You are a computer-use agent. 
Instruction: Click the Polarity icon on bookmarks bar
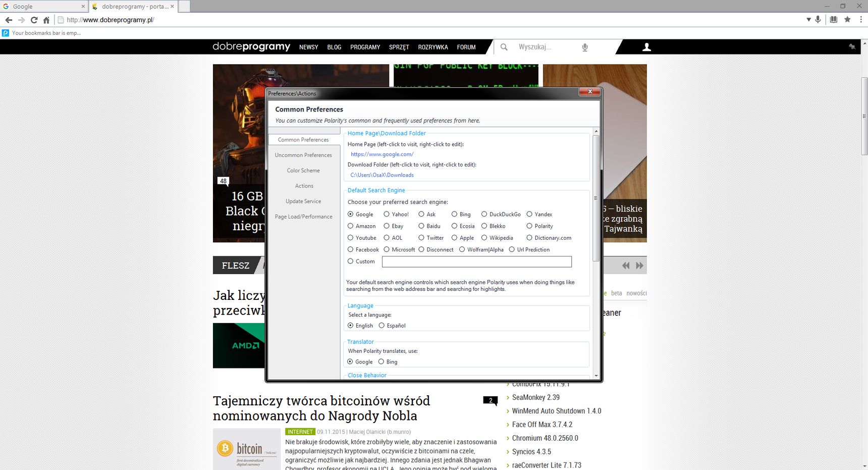[6, 33]
